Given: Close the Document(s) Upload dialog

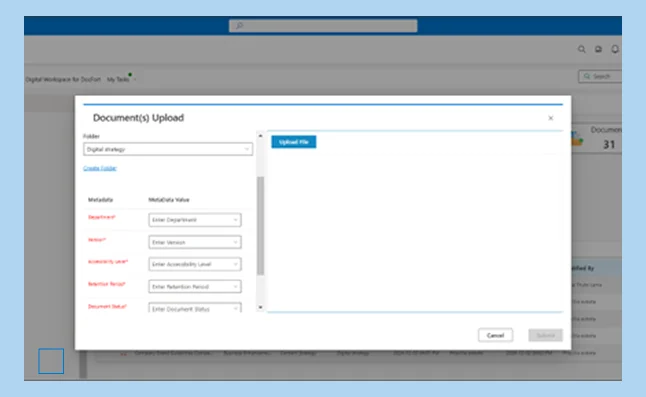Looking at the screenshot, I should [551, 118].
